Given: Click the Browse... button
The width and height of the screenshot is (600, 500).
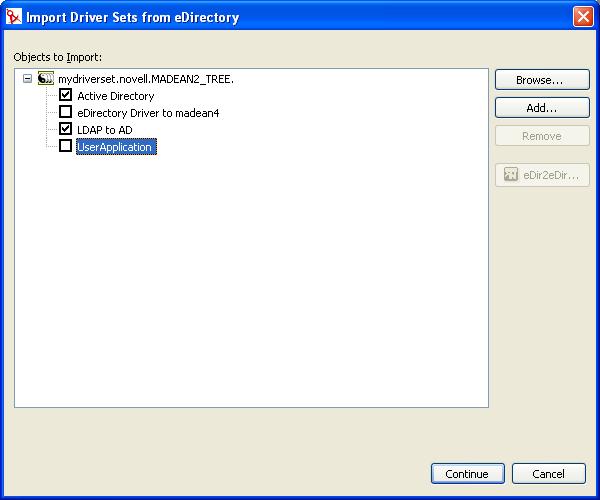Looking at the screenshot, I should click(542, 80).
